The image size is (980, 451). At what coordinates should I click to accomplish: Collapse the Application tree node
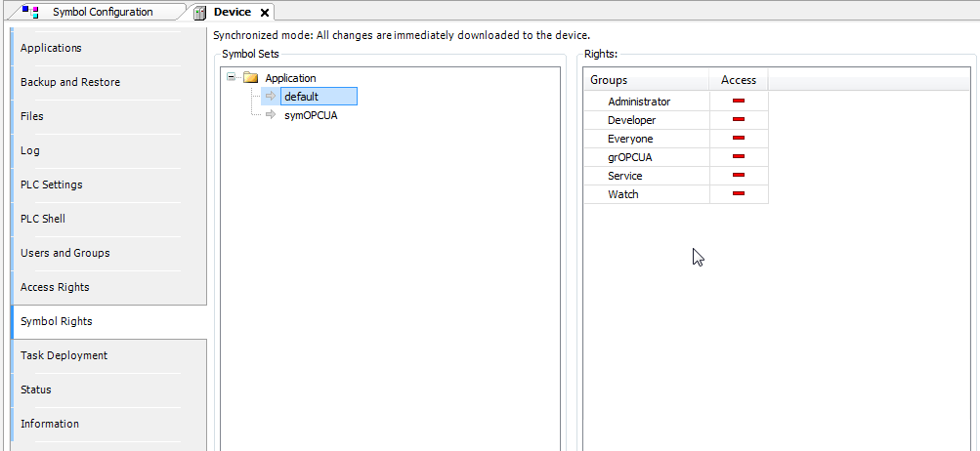pos(232,78)
